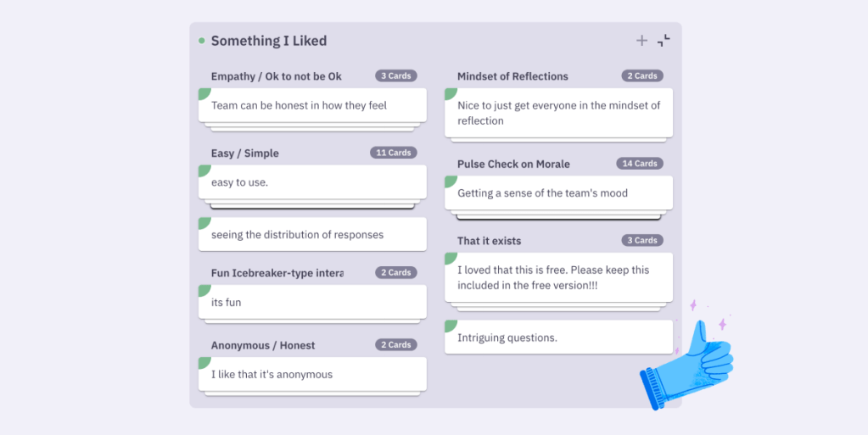Click the 'Empathy / Ok to not be Ok' group title
The width and height of the screenshot is (868, 435).
[277, 76]
